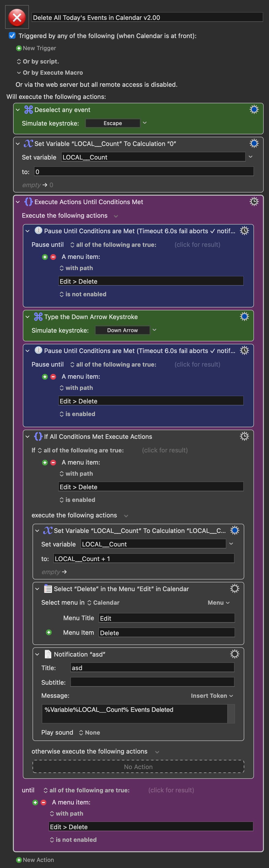Toggle 'Execute the following actions' disclosure chevron
The width and height of the screenshot is (269, 868).
click(x=116, y=216)
